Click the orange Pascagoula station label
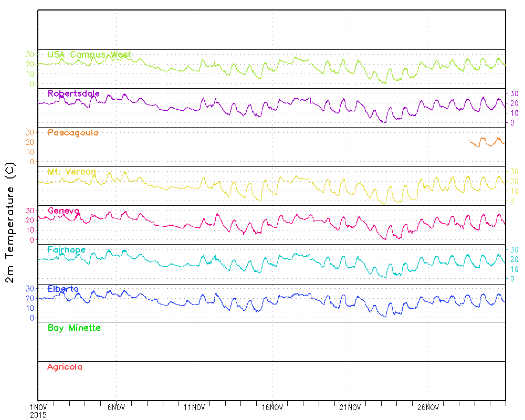The height and width of the screenshot is (420, 525). click(x=72, y=133)
